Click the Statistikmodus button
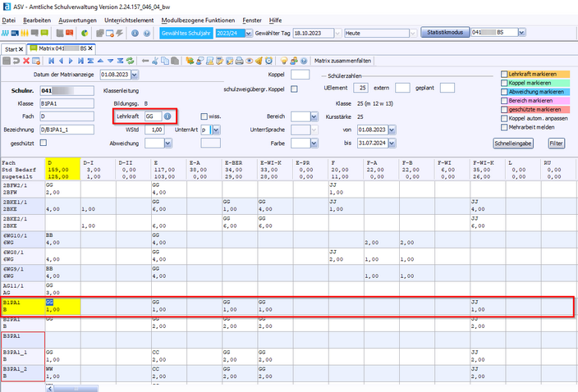The width and height of the screenshot is (578, 392). [445, 32]
